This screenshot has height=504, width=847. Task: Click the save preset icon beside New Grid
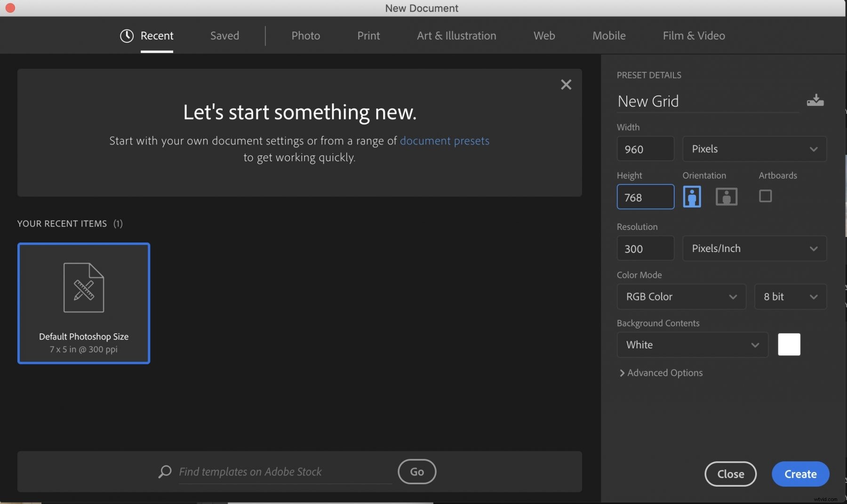point(815,100)
